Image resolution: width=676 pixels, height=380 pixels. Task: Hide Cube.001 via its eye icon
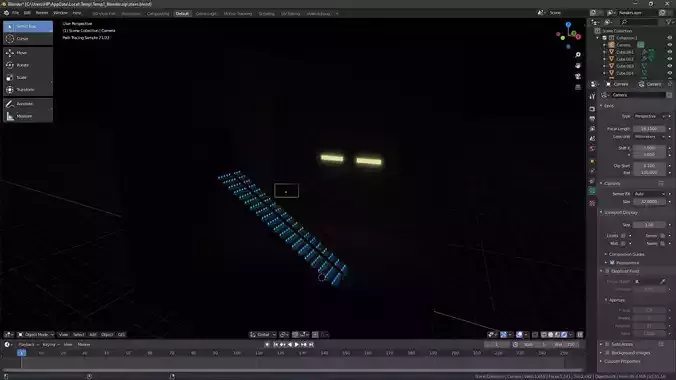pos(670,52)
